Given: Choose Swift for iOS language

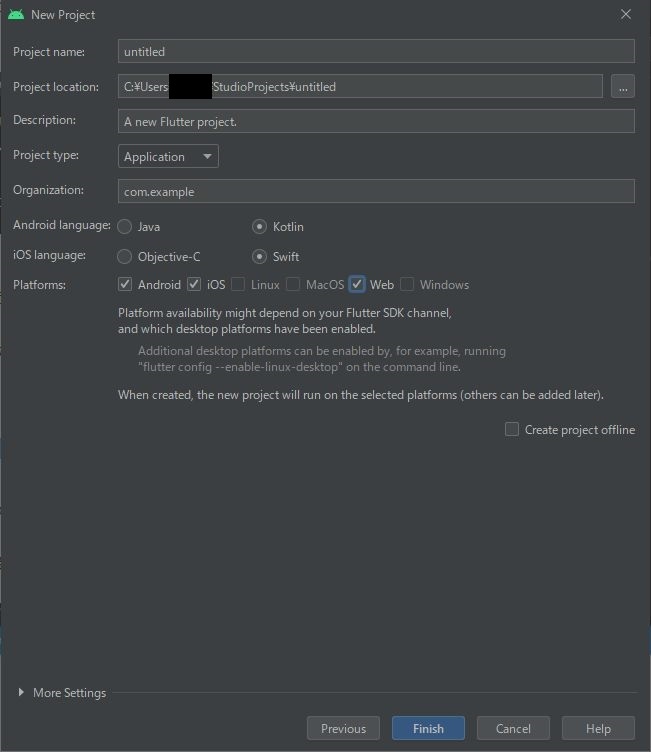Looking at the screenshot, I should point(260,257).
